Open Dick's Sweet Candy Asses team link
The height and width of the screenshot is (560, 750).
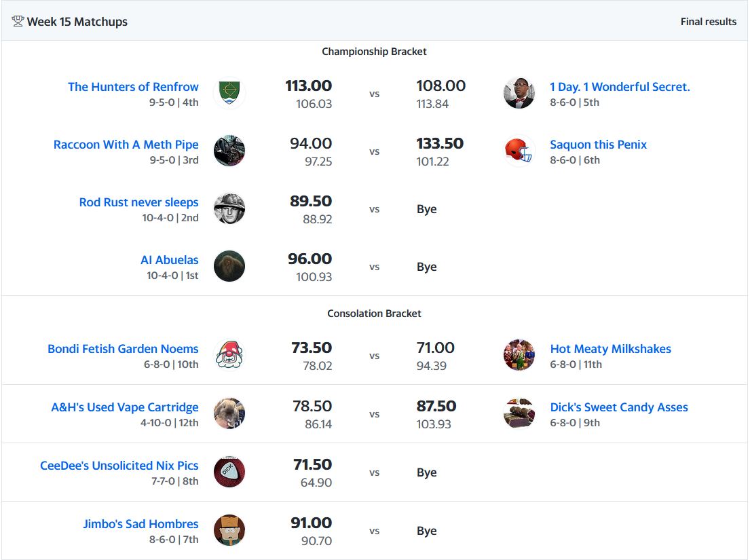[619, 407]
